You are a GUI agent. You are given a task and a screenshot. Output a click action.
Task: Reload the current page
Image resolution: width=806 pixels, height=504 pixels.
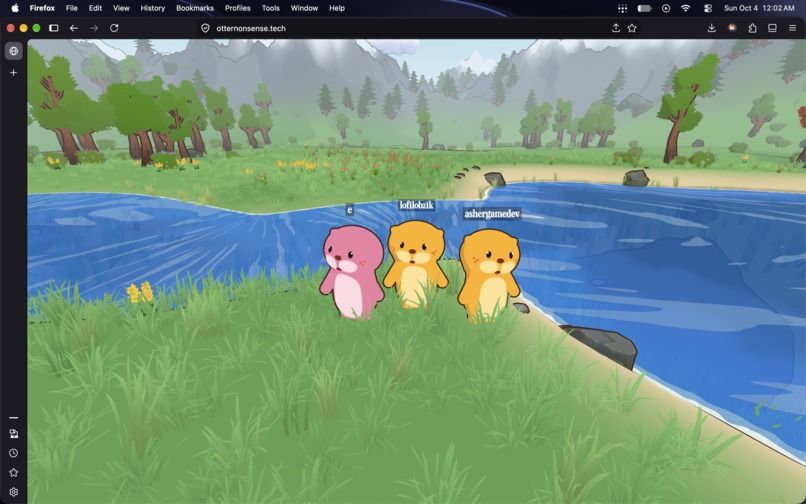pyautogui.click(x=114, y=28)
